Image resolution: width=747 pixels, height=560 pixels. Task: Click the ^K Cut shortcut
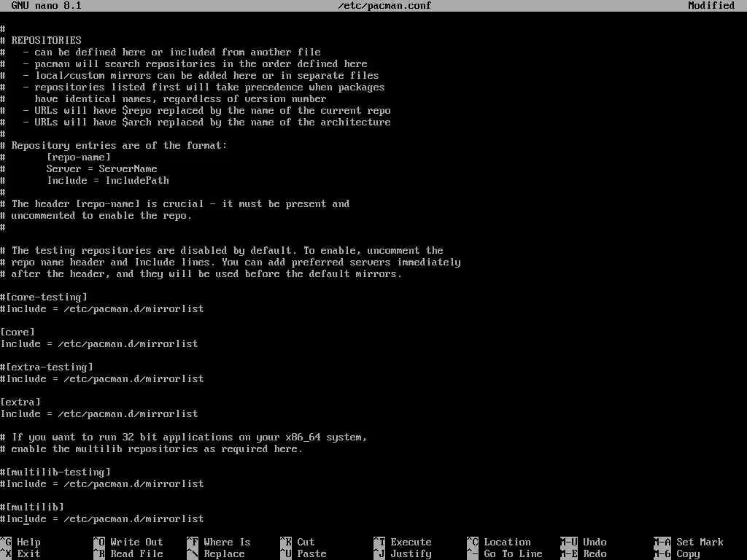pyautogui.click(x=298, y=542)
